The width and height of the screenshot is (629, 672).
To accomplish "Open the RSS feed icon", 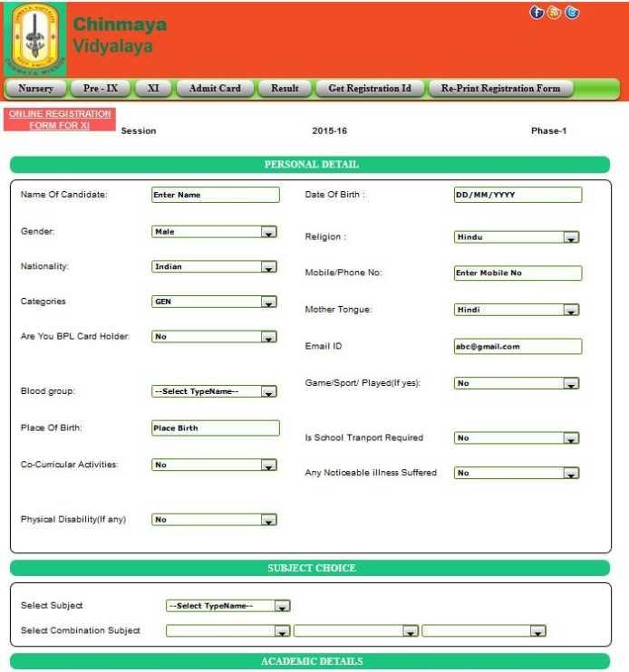I will [x=554, y=13].
